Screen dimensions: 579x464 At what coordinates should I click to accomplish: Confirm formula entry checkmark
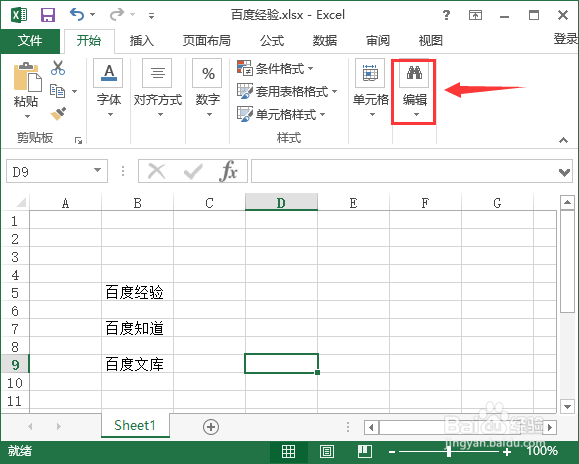tap(193, 171)
